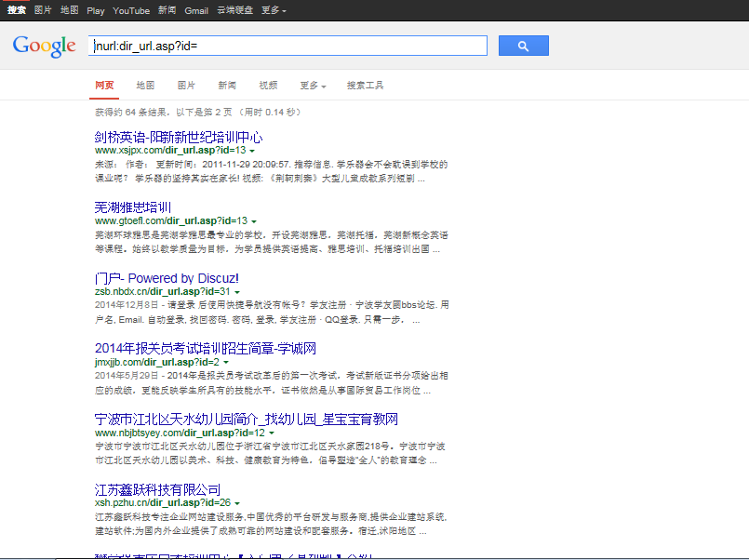Viewport: 749px width, 560px height.
Task: Select the 网页 results tab
Action: tap(104, 86)
